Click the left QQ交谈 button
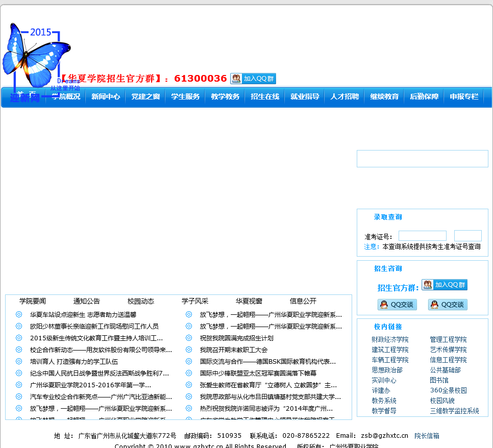This screenshot has width=493, height=448. point(397,305)
